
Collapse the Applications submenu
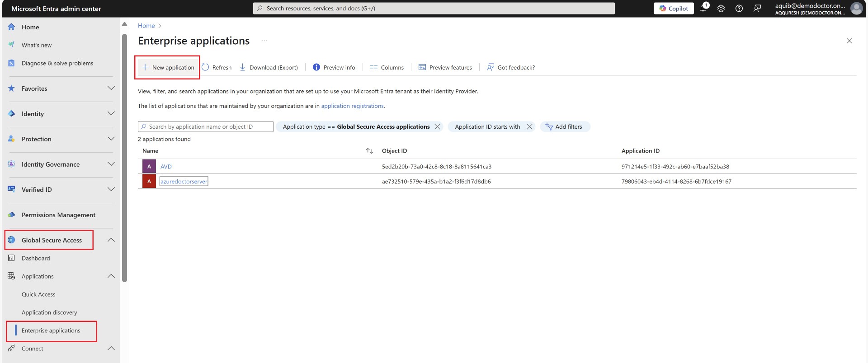(111, 276)
